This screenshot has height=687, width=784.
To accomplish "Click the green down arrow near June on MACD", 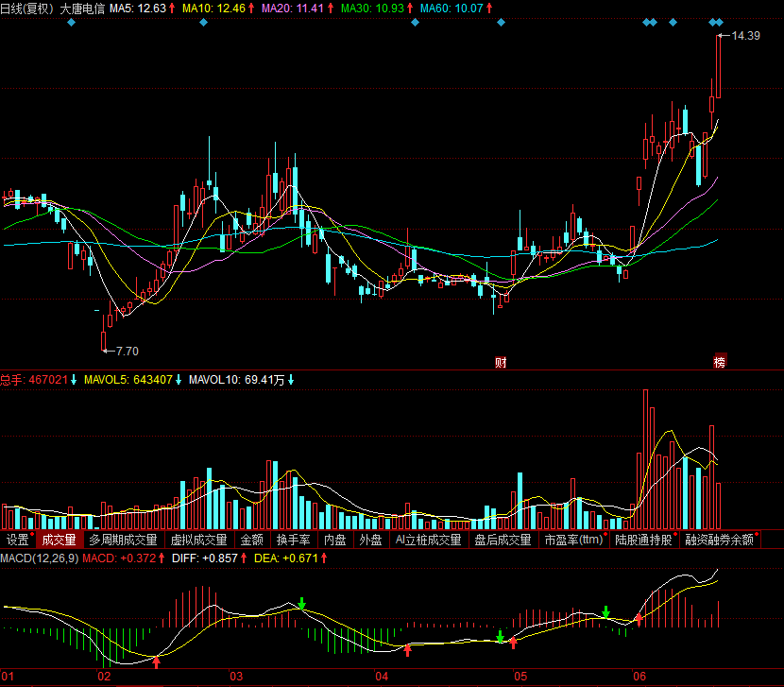I will (x=606, y=611).
